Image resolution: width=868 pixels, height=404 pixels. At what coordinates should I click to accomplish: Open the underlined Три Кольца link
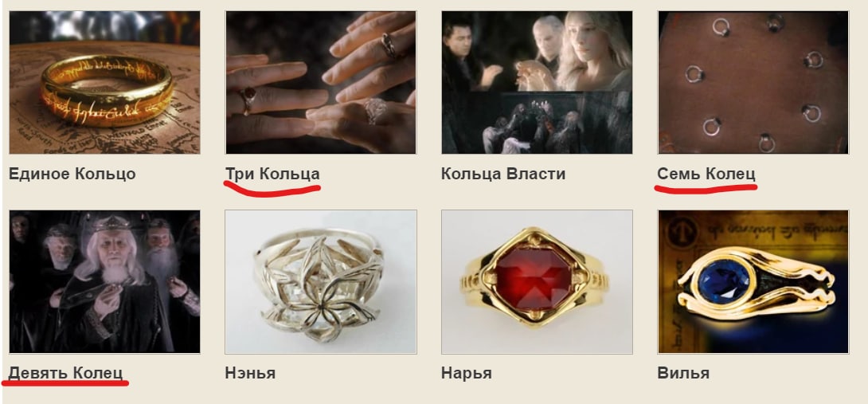click(272, 174)
